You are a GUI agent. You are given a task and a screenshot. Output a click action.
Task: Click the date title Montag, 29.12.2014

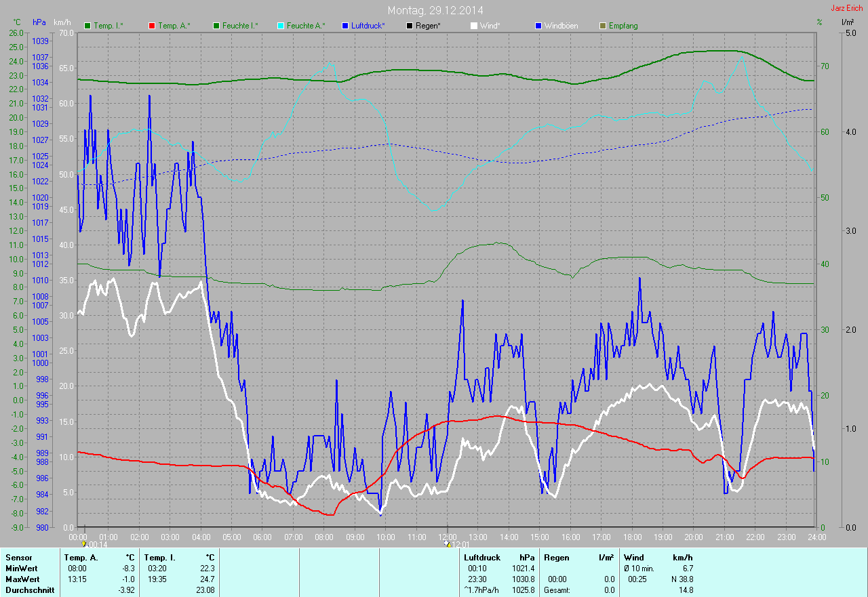435,10
